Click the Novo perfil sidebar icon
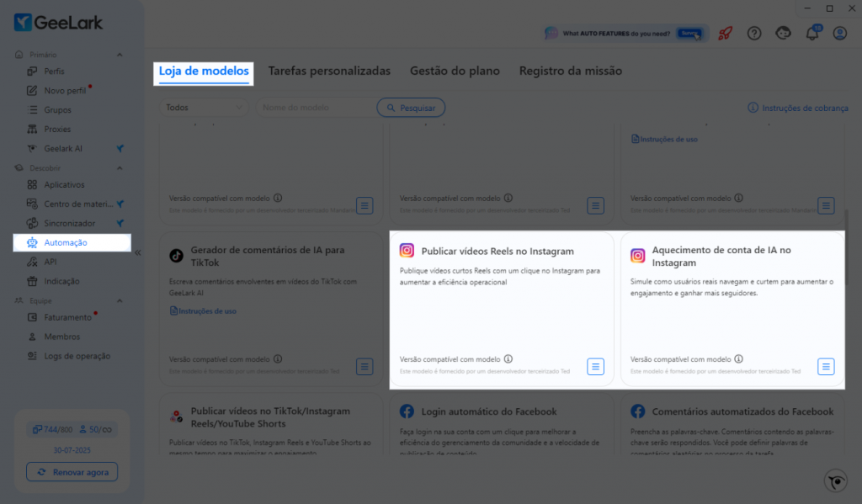The image size is (862, 504). 33,91
